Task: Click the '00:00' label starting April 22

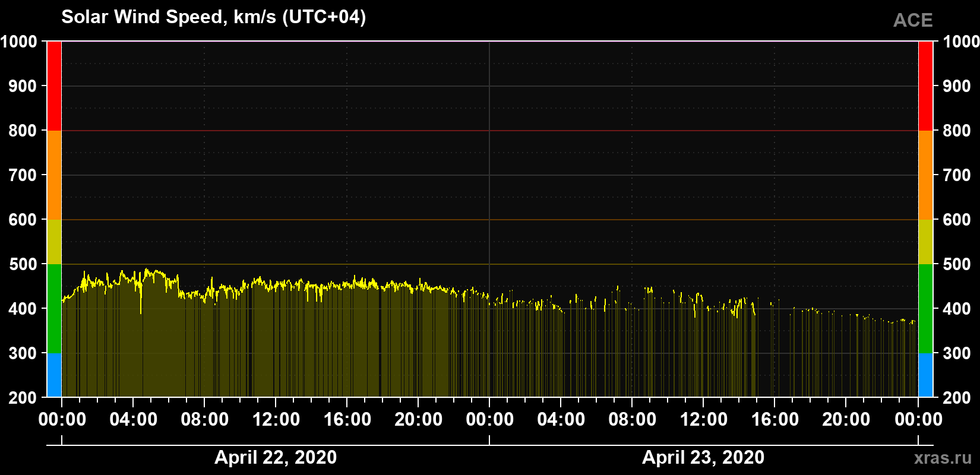Action: (62, 420)
